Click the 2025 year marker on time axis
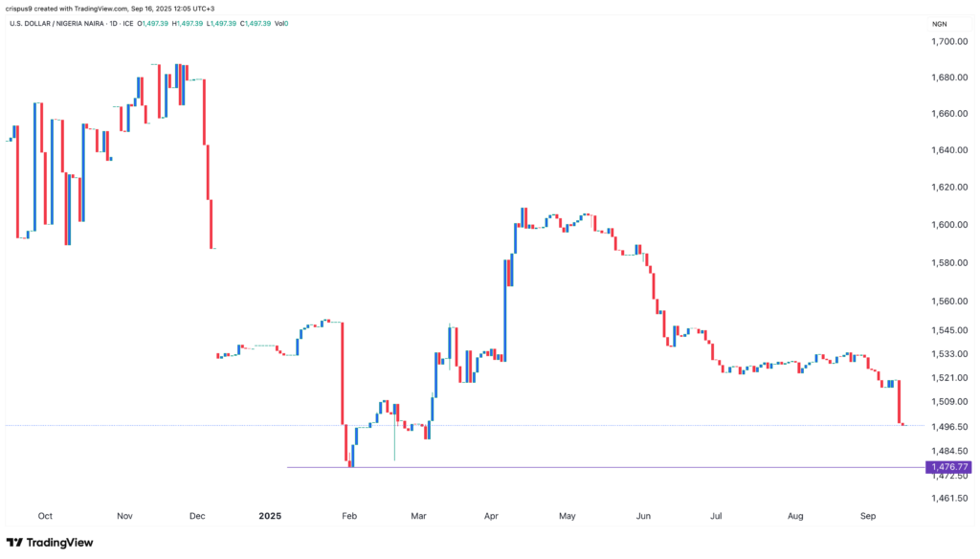 click(x=273, y=516)
